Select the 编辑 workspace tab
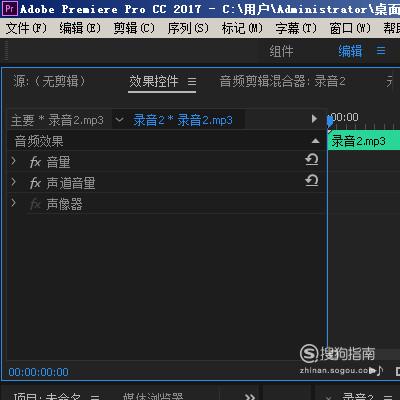 [350, 52]
